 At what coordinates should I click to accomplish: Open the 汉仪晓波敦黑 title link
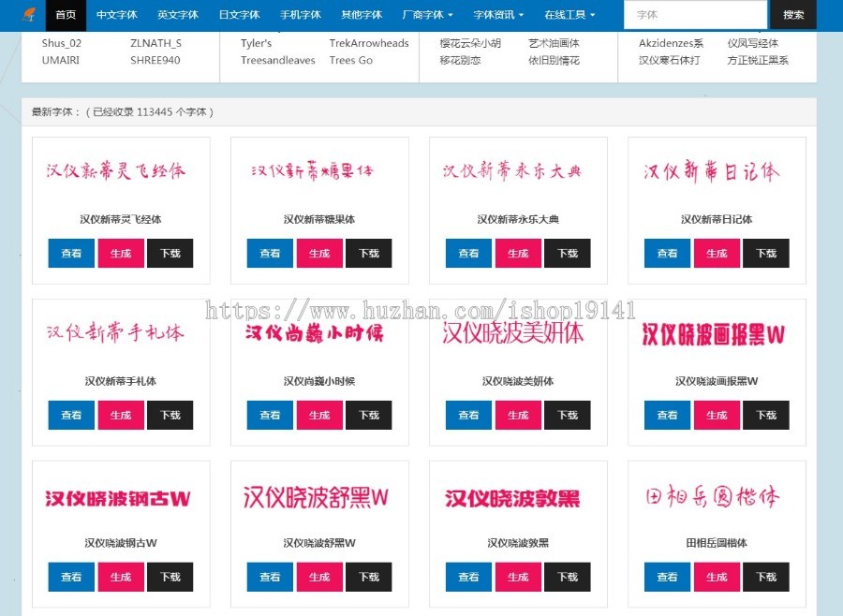tap(518, 543)
